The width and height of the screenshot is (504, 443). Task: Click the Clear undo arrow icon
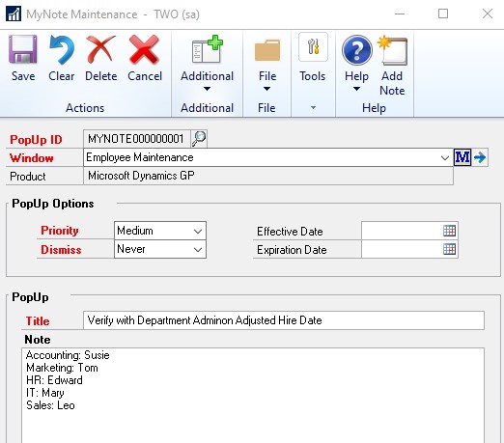click(62, 49)
